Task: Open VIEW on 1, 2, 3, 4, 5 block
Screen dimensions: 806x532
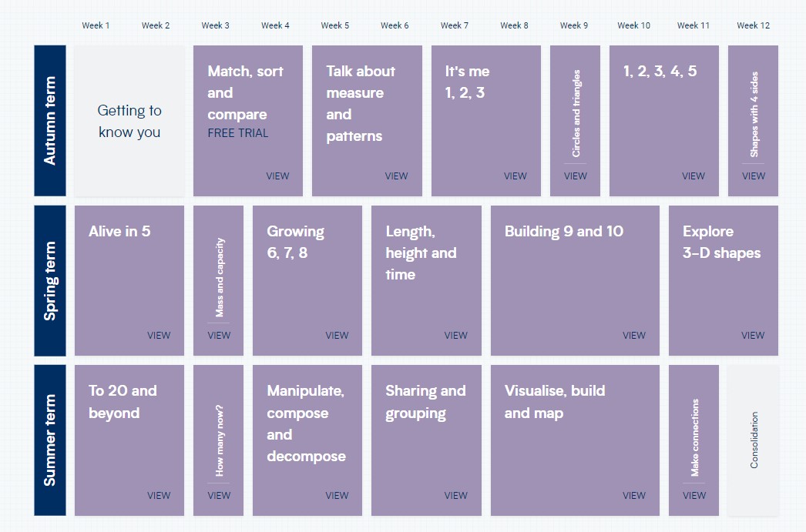Action: tap(693, 176)
